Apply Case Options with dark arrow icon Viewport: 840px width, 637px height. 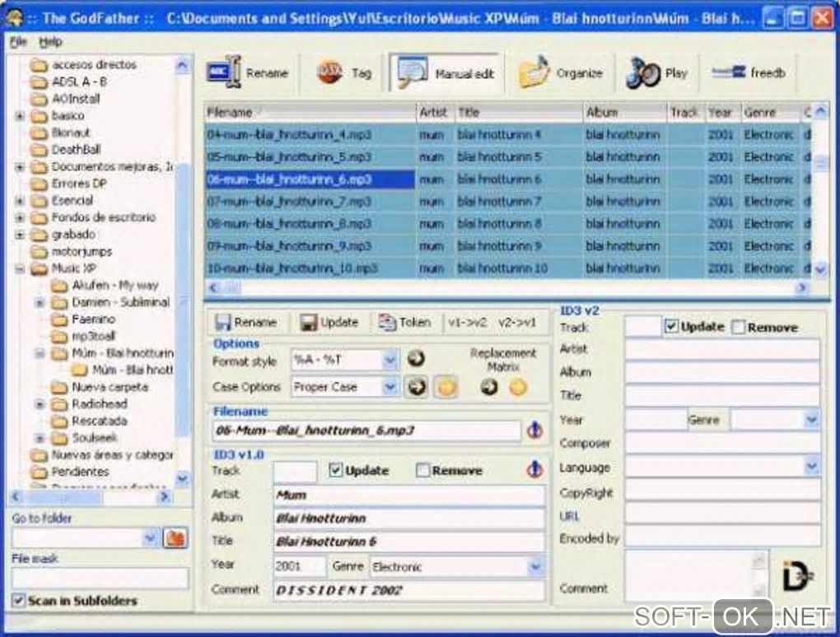pyautogui.click(x=417, y=387)
